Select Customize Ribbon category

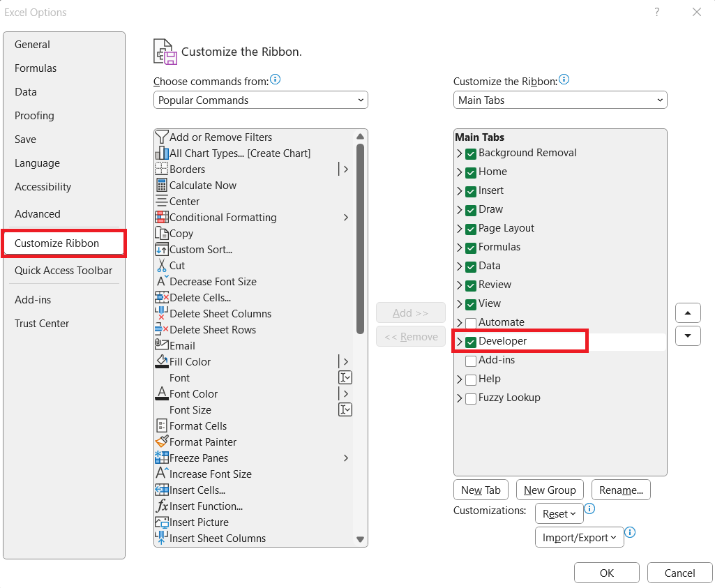64,243
